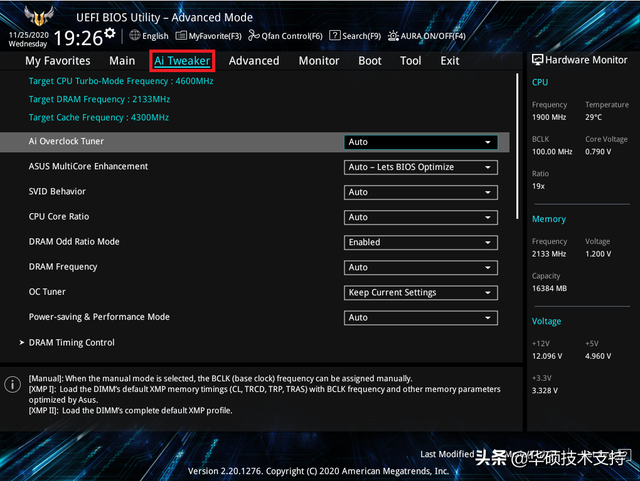Open the ASUS MultiCore Enhancement dropdown
The image size is (640, 481).
[x=421, y=167]
